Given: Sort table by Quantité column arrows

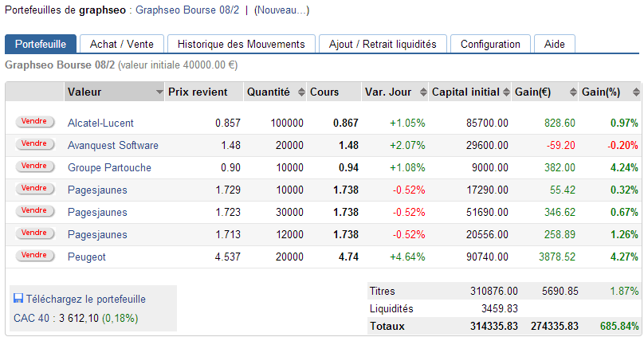Looking at the screenshot, I should [300, 92].
